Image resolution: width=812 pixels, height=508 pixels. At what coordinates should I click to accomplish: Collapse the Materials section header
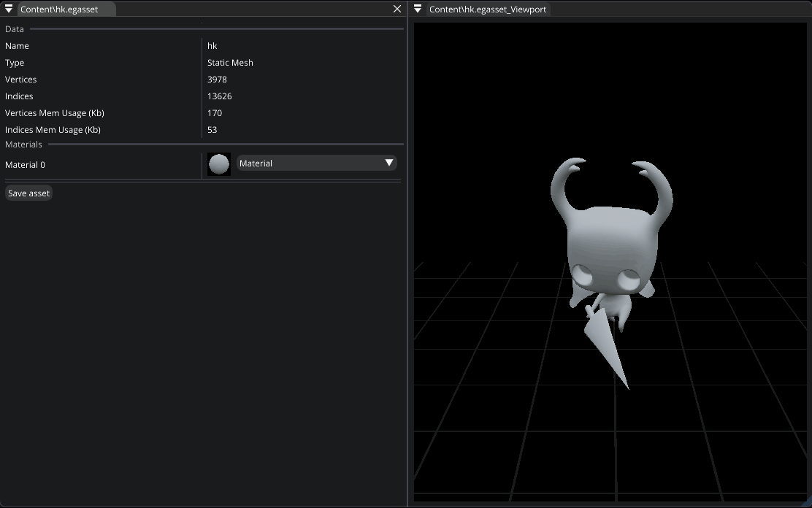tap(23, 145)
